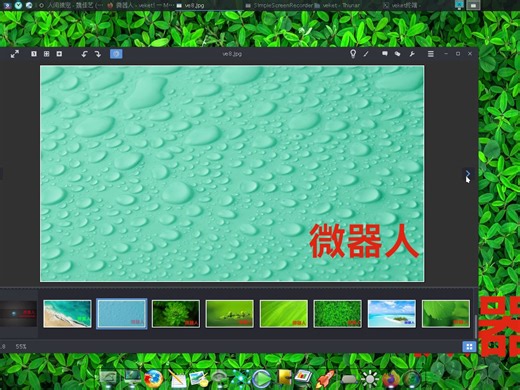Switch to SimpleScreenRecorder in top panel
The image size is (520, 390).
pyautogui.click(x=279, y=5)
